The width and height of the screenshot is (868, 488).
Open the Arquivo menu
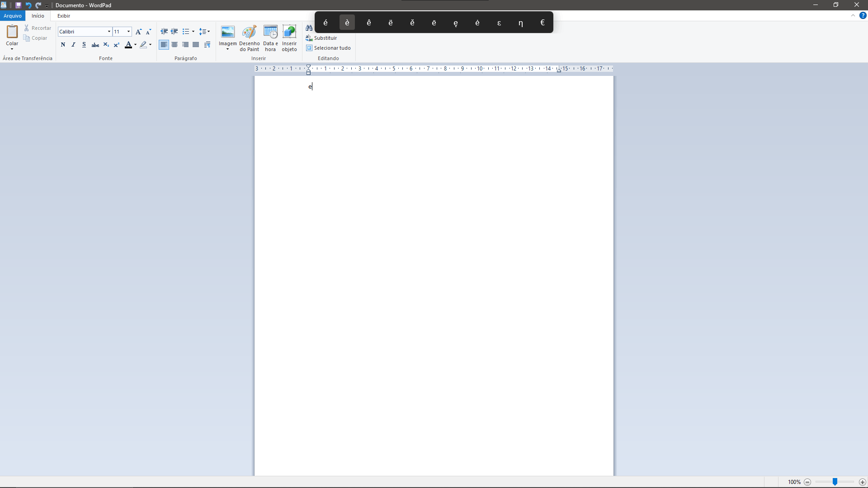(13, 16)
